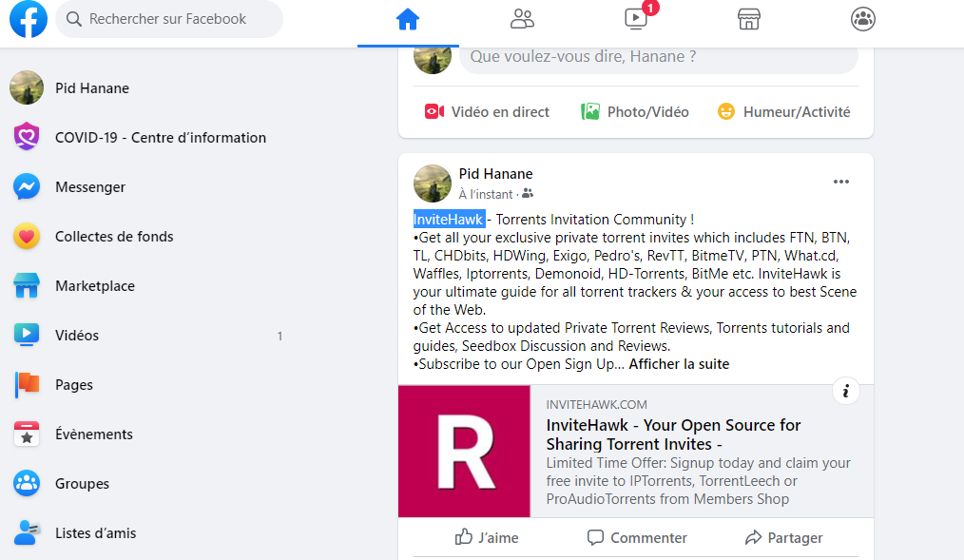Click the COVID-19 heart shield icon
This screenshot has height=560, width=964.
[27, 137]
